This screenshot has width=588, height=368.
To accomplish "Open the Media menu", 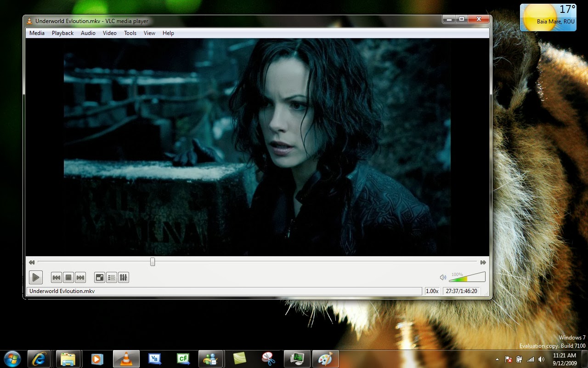I will (37, 33).
